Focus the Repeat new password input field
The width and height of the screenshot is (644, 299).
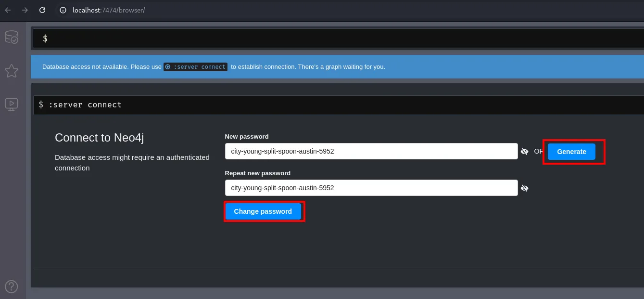point(371,188)
